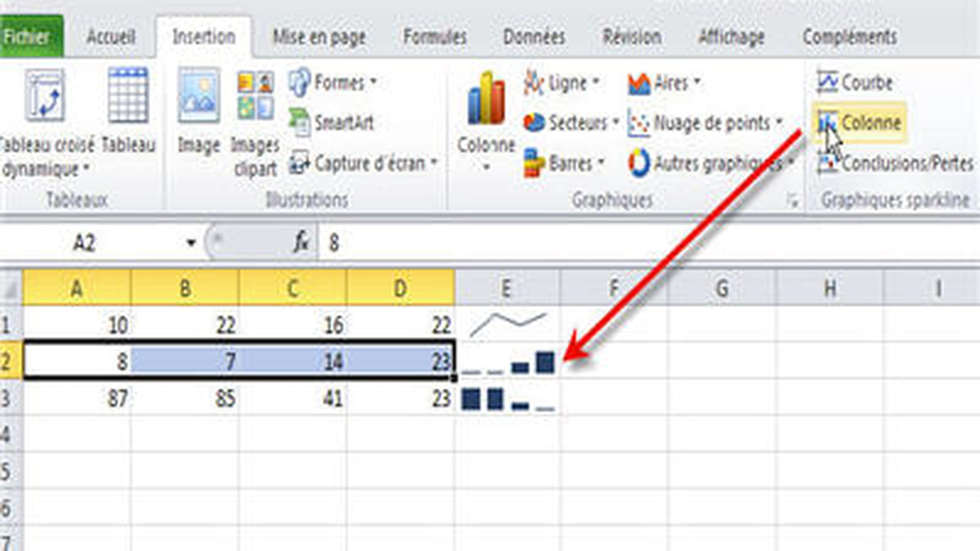This screenshot has height=551, width=980.
Task: Expand the Name Box dropdown arrow
Action: 191,243
